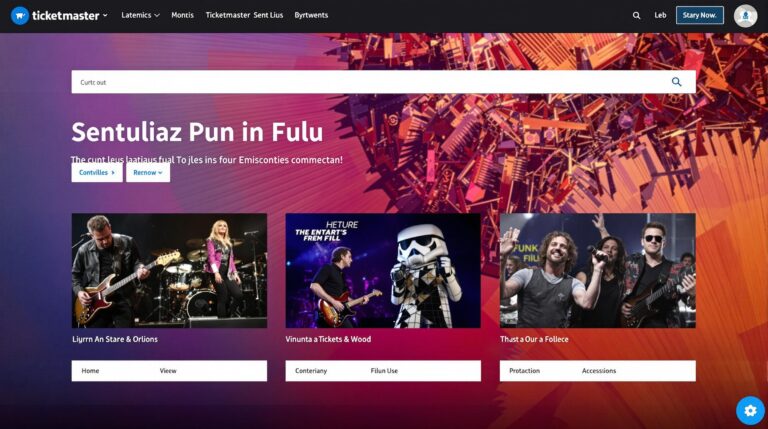The height and width of the screenshot is (429, 768).
Task: Select the Accessions tab
Action: [599, 371]
